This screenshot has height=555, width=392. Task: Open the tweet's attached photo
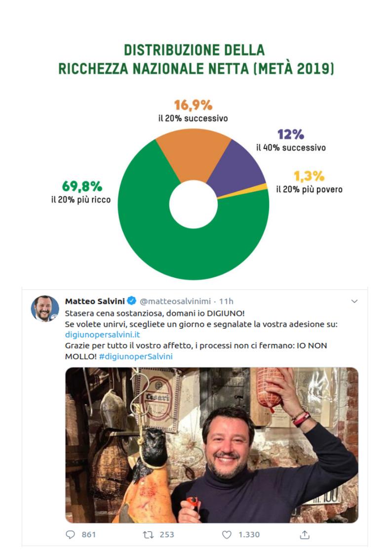click(x=212, y=445)
